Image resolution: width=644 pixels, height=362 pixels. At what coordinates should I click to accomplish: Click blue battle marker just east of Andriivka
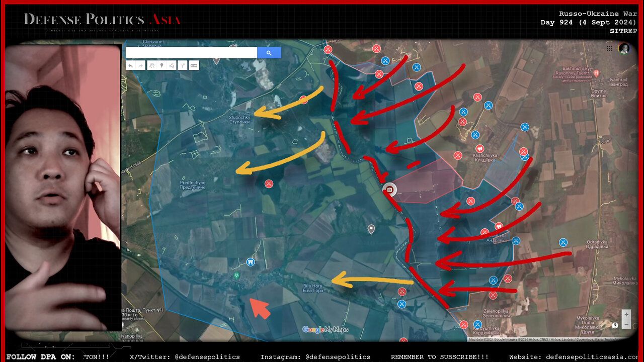click(x=516, y=240)
